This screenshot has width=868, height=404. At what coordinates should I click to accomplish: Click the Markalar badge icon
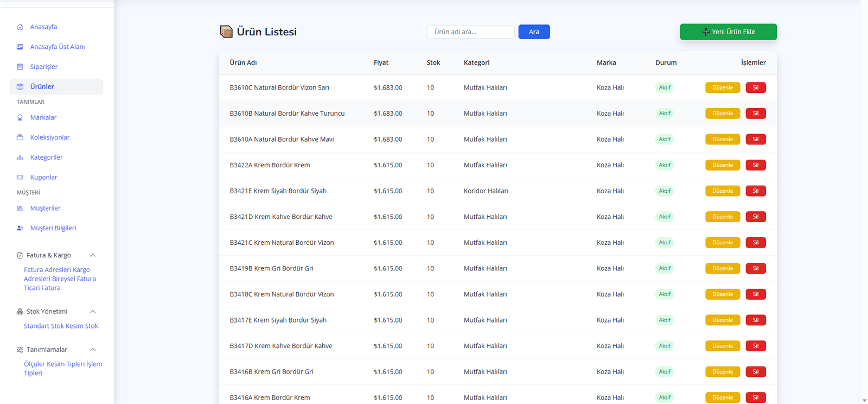tap(20, 117)
